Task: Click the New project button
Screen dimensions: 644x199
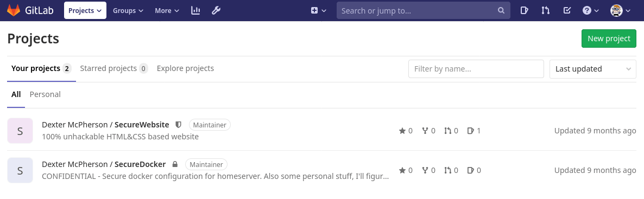Action: point(609,38)
